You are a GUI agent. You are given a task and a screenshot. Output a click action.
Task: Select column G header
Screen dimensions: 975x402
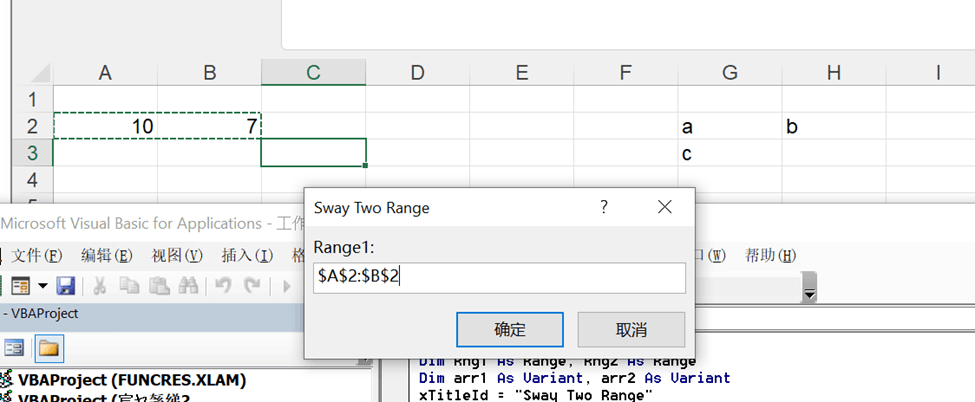point(730,73)
